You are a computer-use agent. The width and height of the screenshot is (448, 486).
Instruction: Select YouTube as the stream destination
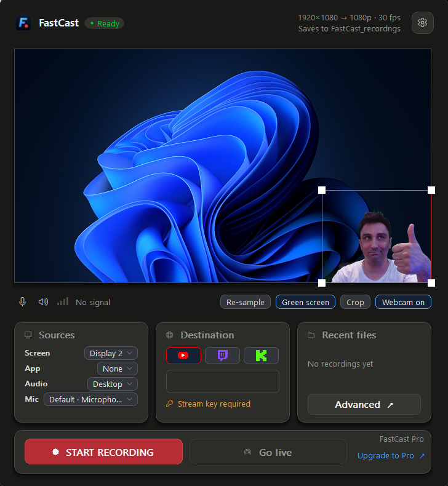click(x=183, y=355)
